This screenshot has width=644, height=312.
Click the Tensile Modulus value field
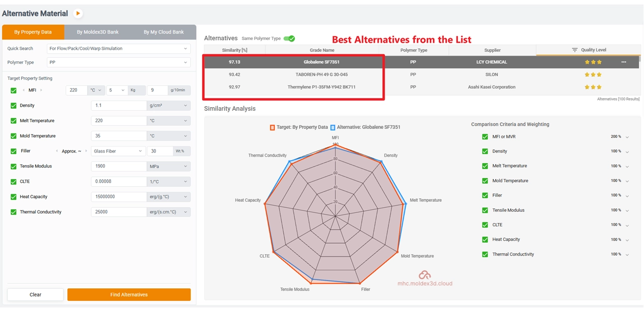118,167
